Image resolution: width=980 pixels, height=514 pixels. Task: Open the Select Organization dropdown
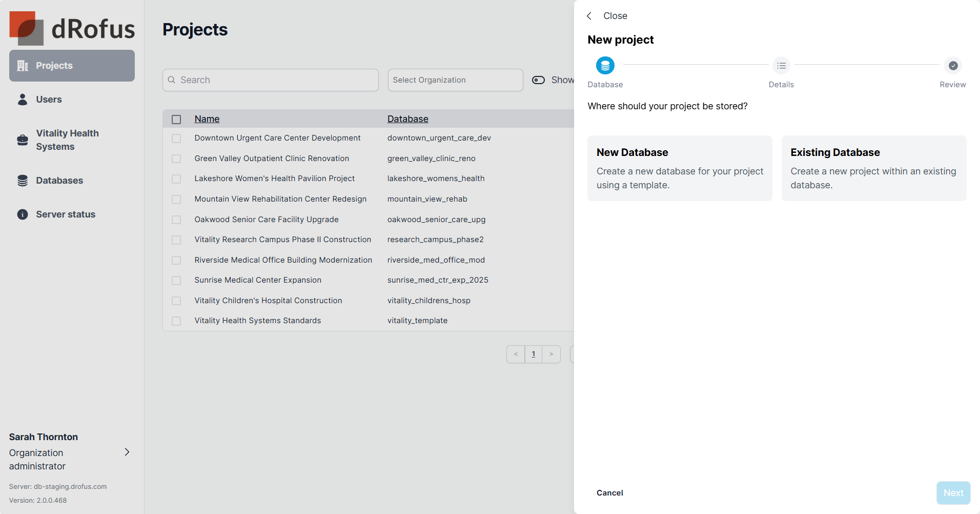(x=455, y=80)
